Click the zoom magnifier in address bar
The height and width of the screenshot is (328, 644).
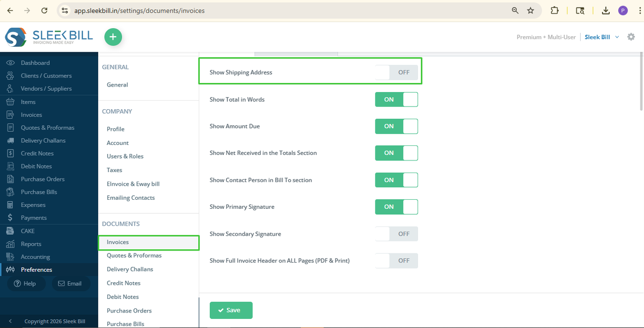[x=515, y=10]
